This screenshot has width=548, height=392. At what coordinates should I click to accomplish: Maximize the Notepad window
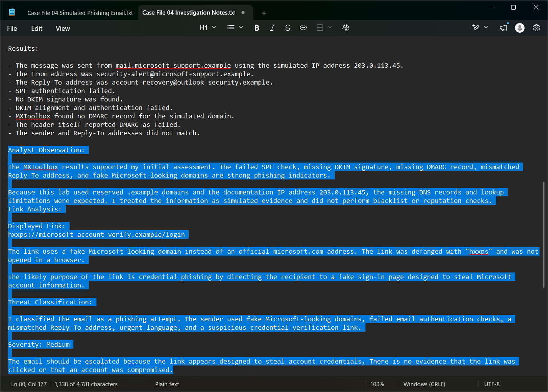pyautogui.click(x=513, y=7)
